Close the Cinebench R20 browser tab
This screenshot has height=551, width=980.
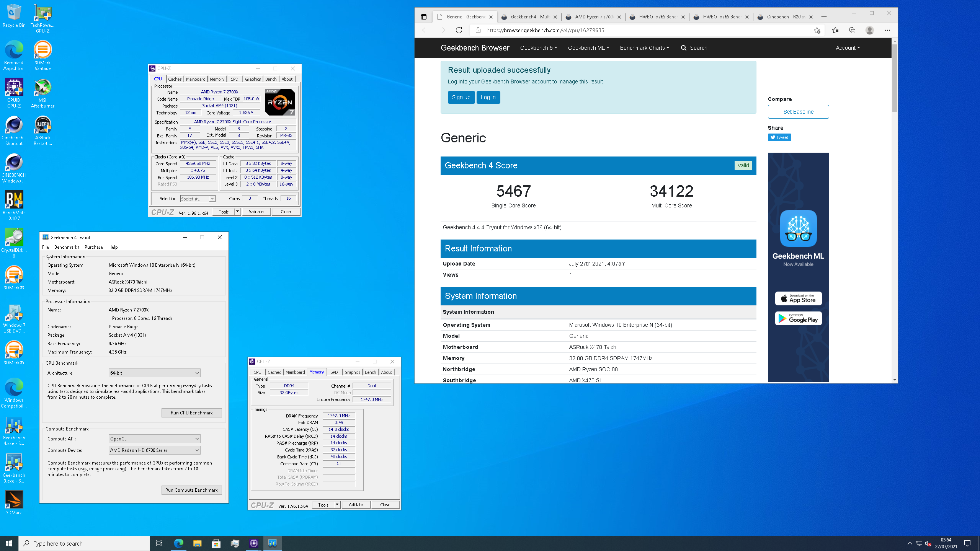811,17
